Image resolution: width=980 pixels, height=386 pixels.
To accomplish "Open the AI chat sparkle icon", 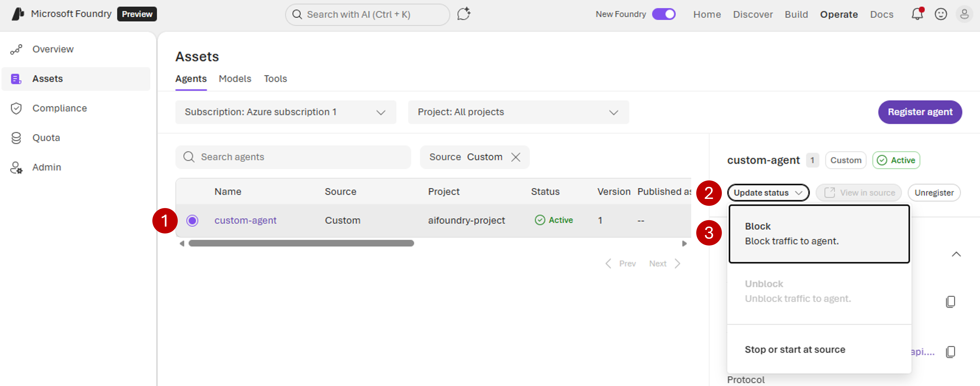I will pos(464,14).
